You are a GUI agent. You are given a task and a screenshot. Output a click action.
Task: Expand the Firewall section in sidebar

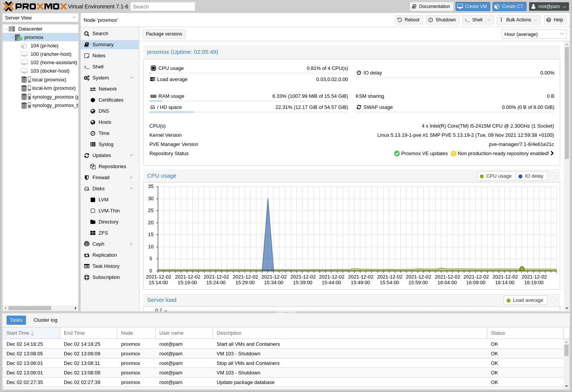[101, 177]
